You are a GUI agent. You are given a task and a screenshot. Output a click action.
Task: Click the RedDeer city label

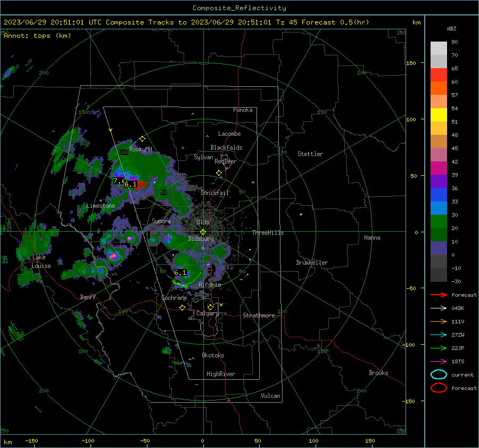[x=226, y=161]
